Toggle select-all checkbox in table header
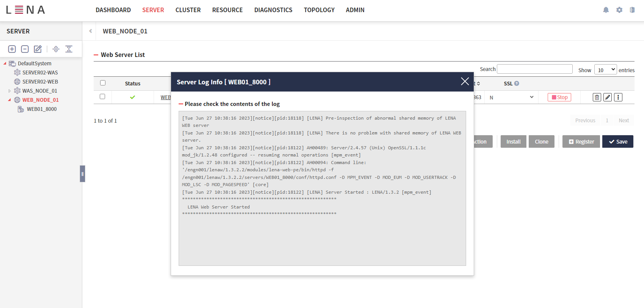644x308 pixels. [103, 83]
